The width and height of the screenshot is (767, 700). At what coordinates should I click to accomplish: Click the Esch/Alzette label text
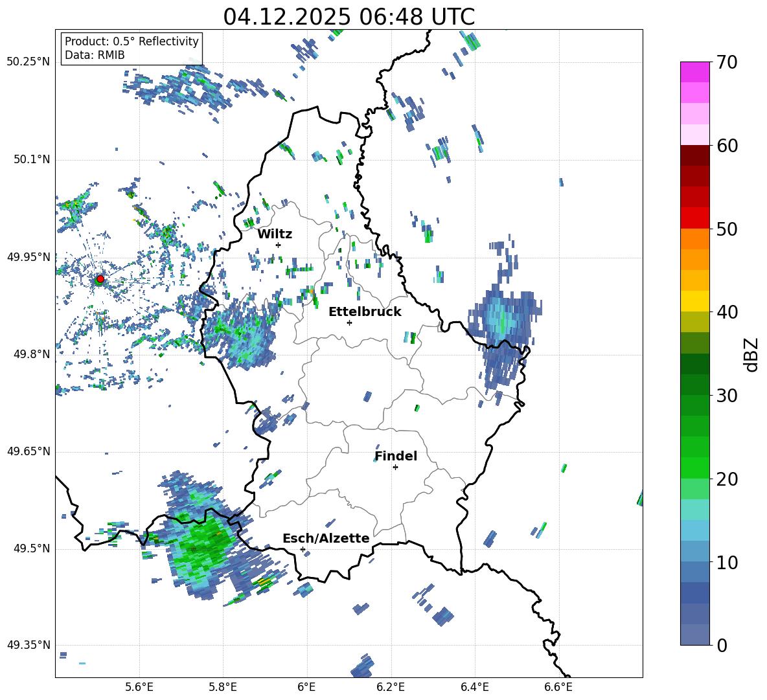[x=325, y=538]
